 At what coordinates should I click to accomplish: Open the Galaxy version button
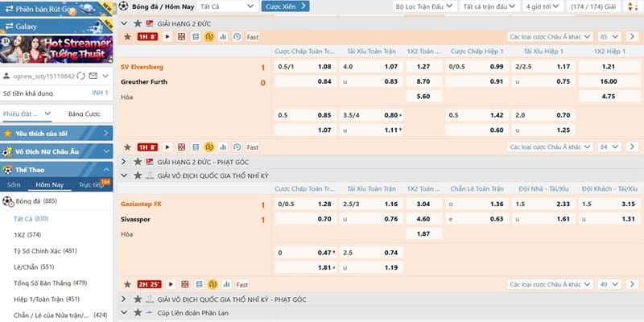coord(56,27)
